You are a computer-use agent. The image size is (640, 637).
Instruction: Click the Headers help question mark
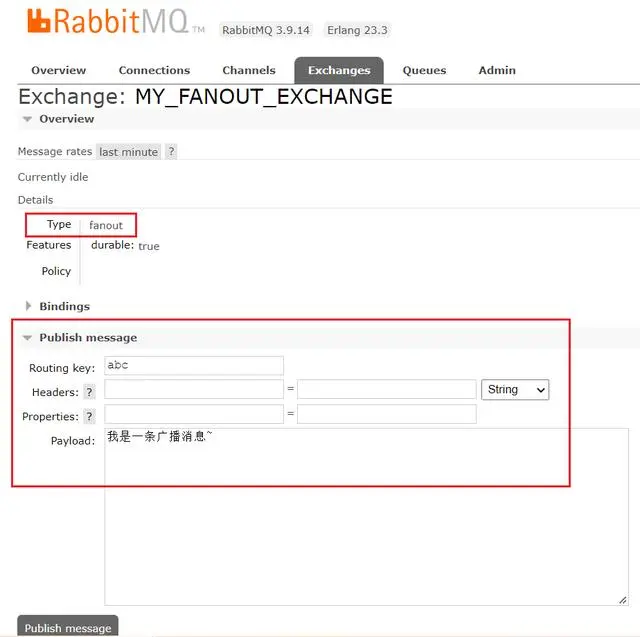point(89,392)
